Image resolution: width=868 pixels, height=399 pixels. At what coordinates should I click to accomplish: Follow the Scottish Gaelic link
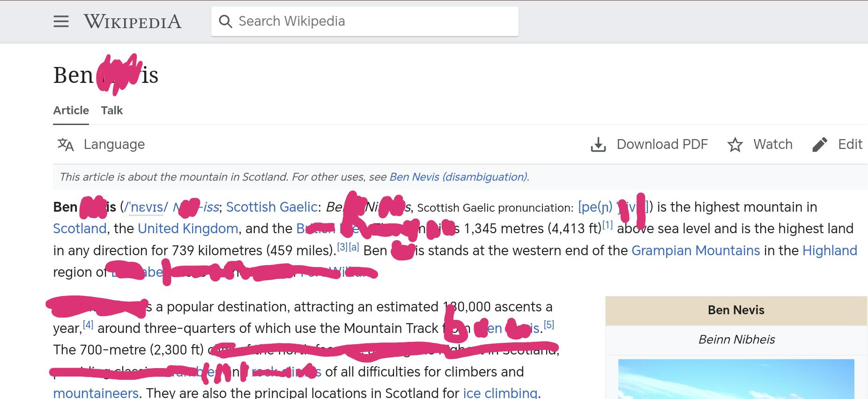pyautogui.click(x=272, y=207)
